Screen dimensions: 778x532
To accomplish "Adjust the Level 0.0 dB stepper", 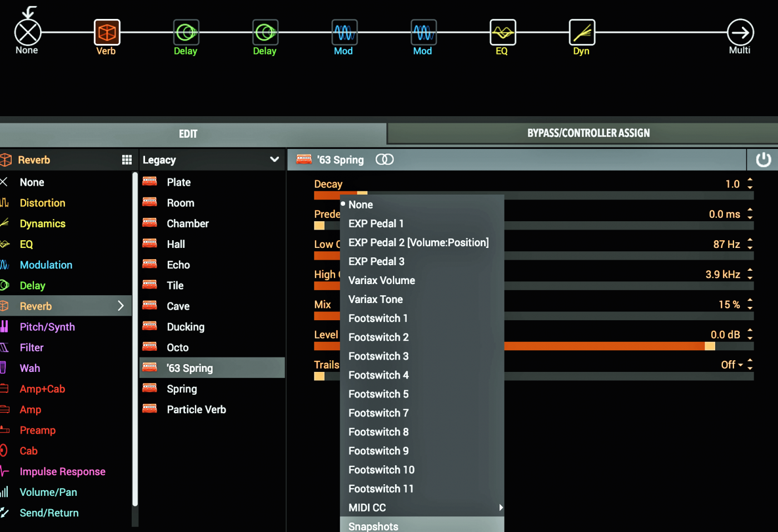I will pyautogui.click(x=750, y=334).
